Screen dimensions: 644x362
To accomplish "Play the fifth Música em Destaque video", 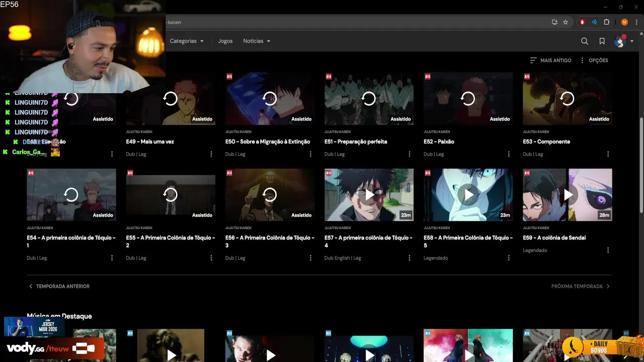I will point(468,346).
